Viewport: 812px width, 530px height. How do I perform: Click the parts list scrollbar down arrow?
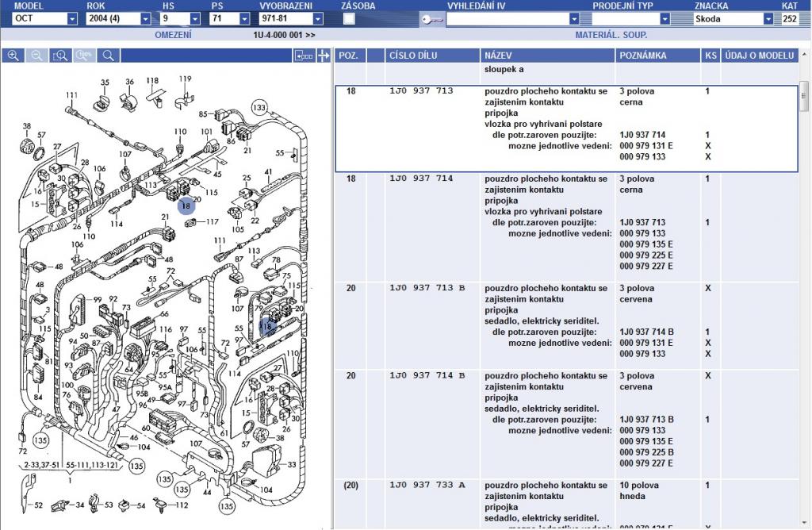coord(804,523)
